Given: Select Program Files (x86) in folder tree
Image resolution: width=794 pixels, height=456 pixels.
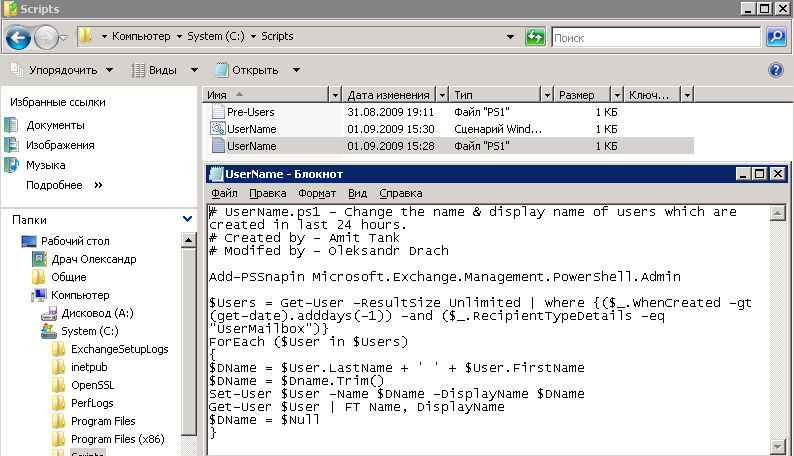Looking at the screenshot, I should (118, 439).
